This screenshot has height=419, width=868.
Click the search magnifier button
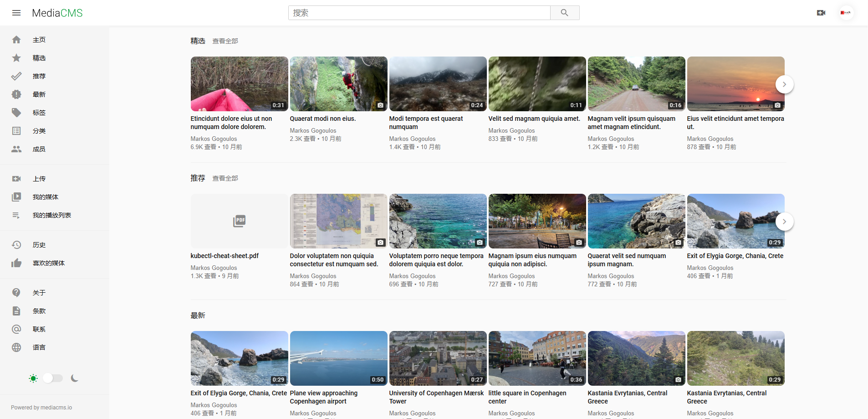click(x=564, y=13)
